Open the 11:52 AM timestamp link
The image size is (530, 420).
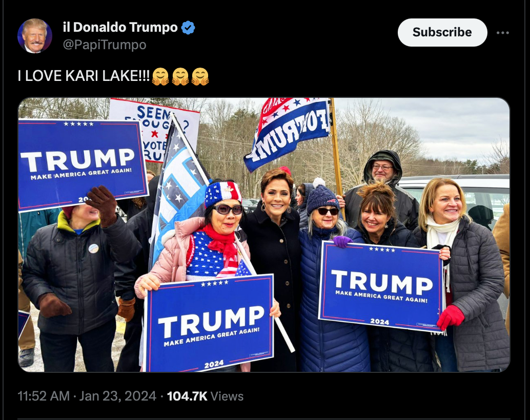44,396
